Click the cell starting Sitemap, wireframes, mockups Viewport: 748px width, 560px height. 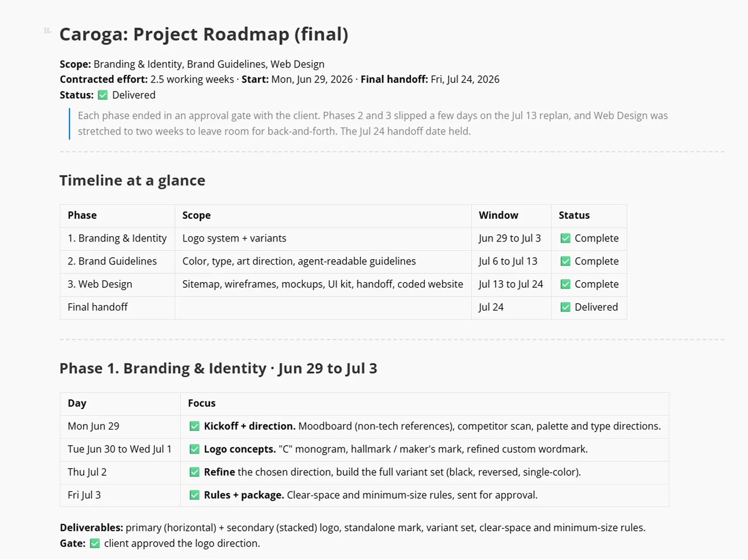click(x=323, y=284)
